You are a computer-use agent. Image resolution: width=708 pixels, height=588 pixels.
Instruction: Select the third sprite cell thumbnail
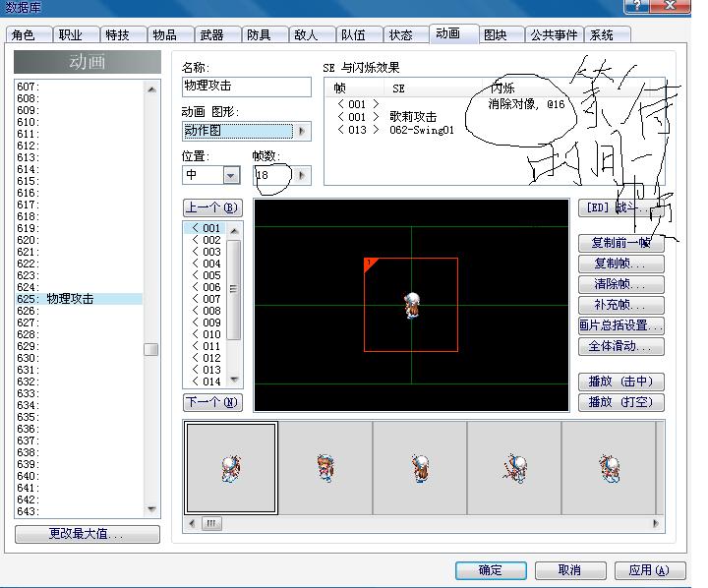(x=420, y=468)
